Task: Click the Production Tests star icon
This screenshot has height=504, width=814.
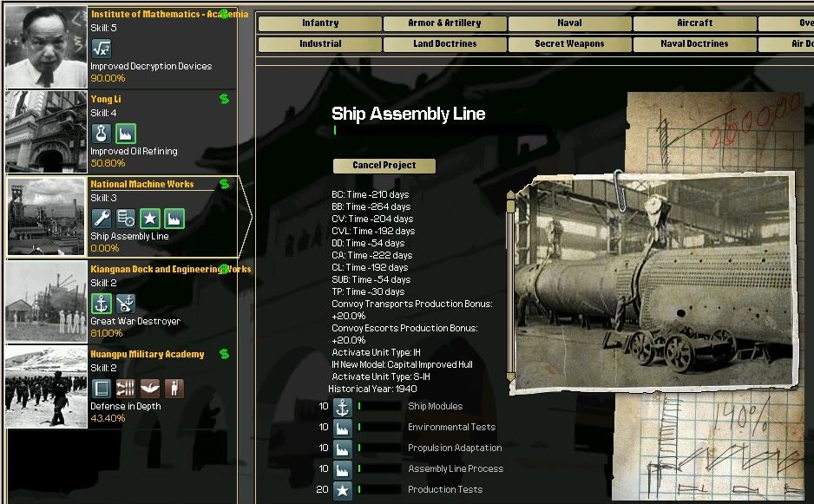Action: [x=342, y=489]
